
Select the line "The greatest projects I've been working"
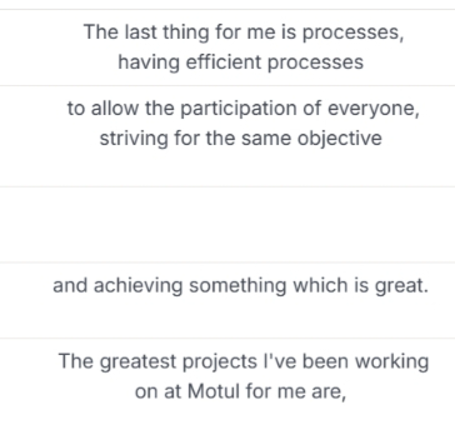244,362
